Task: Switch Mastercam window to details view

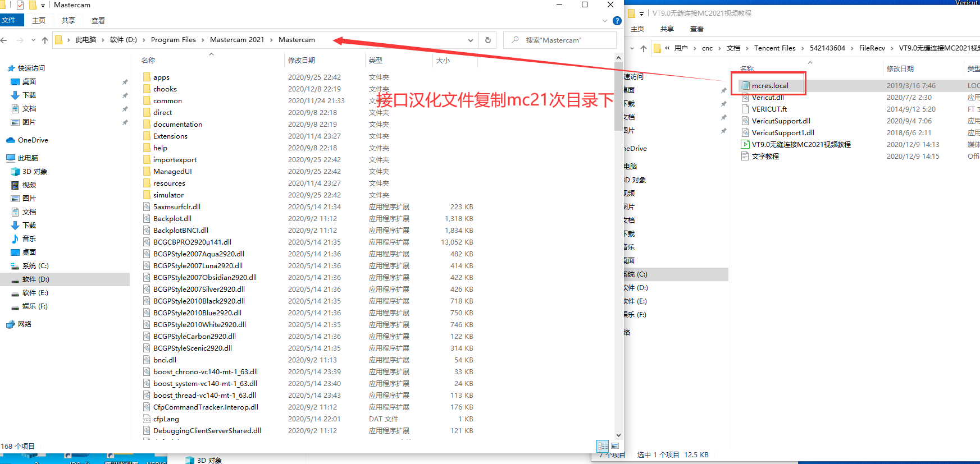Action: click(603, 446)
